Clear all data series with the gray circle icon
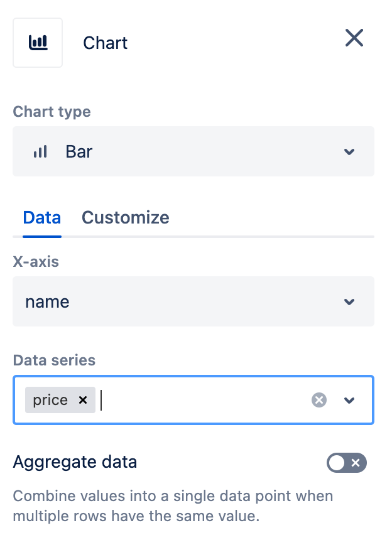 click(x=318, y=400)
